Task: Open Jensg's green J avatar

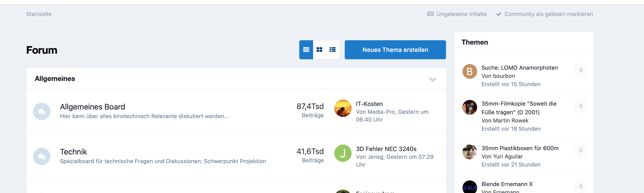Action: (x=343, y=153)
